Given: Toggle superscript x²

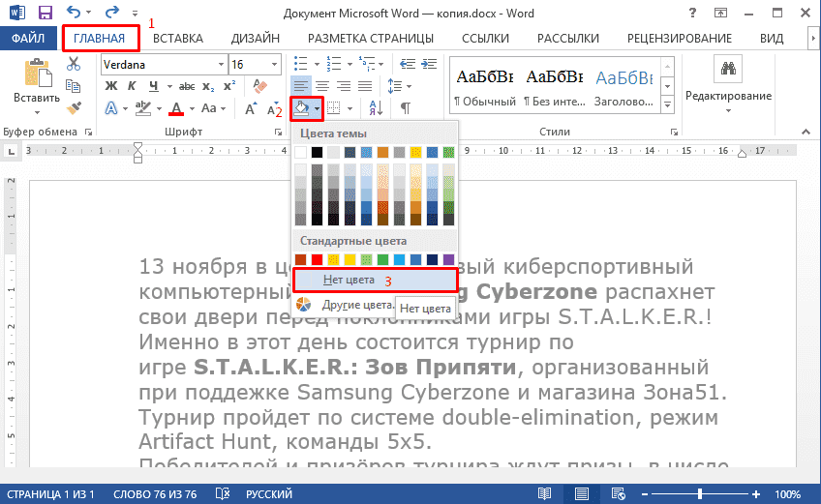Looking at the screenshot, I should [229, 86].
